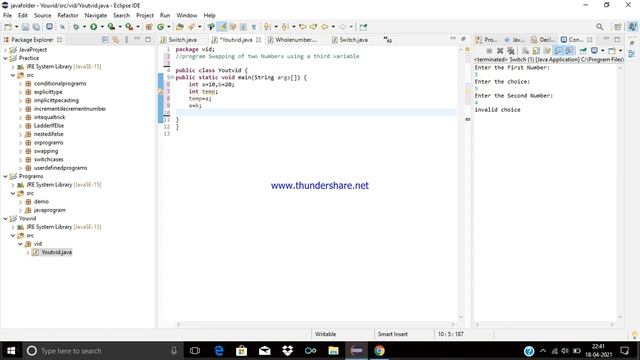Click the Save icon in toolbar
Screen dimensions: 640x360
25,27
